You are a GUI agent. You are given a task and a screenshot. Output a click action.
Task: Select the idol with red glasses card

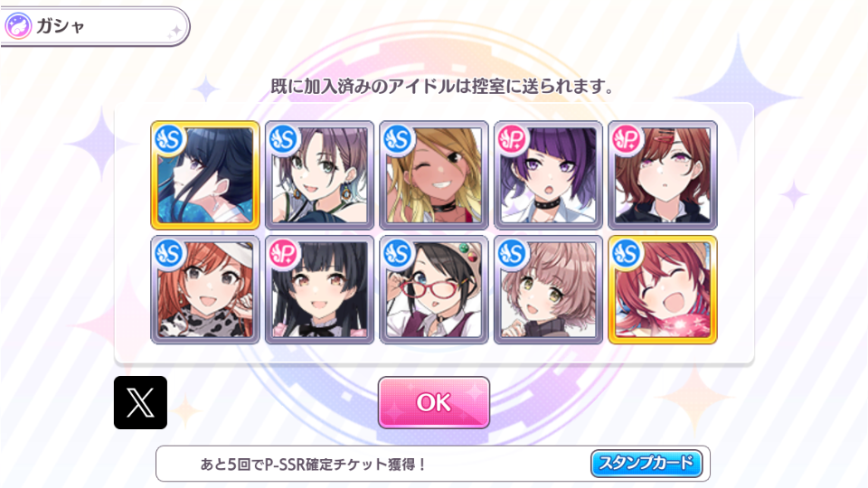pos(433,290)
